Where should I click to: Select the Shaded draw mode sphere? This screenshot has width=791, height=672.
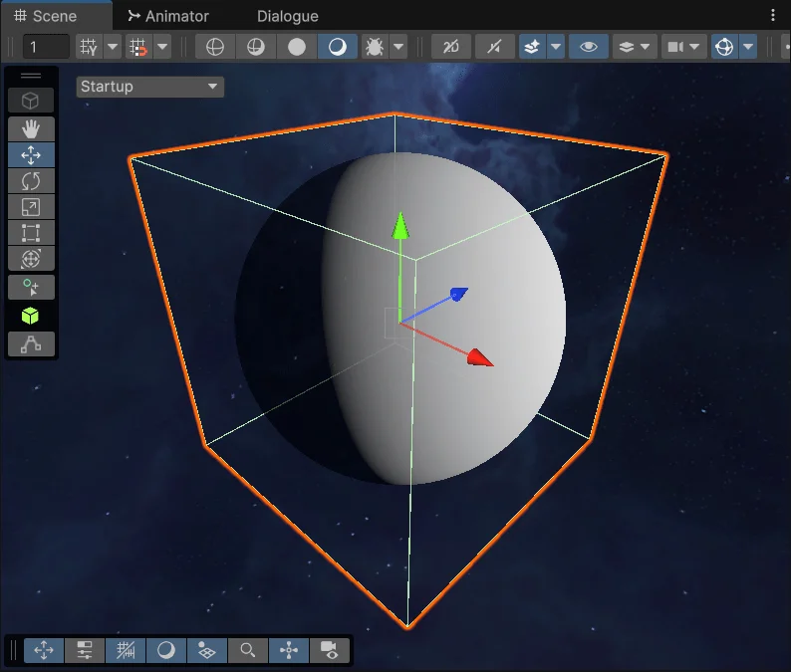tap(297, 47)
